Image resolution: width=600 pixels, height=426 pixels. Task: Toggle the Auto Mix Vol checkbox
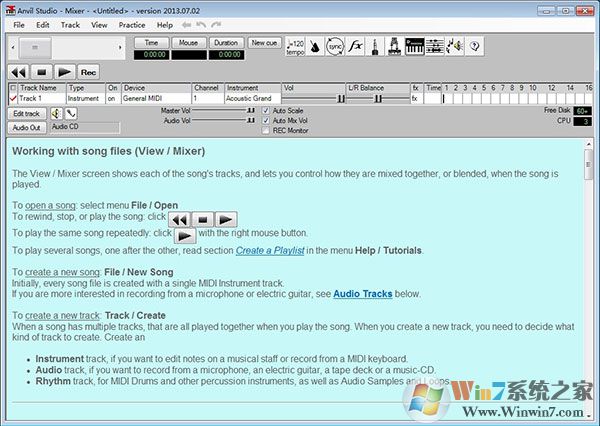pos(266,121)
